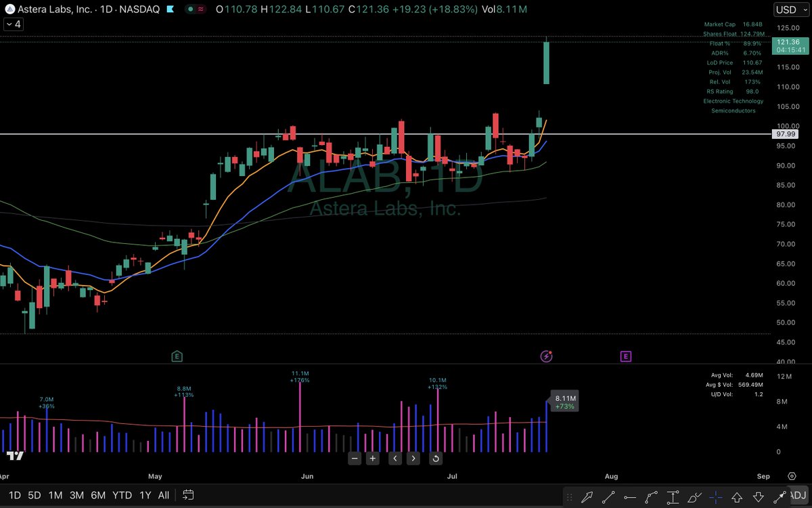Set range to 6M
Viewport: 812px width, 508px height.
tap(98, 495)
